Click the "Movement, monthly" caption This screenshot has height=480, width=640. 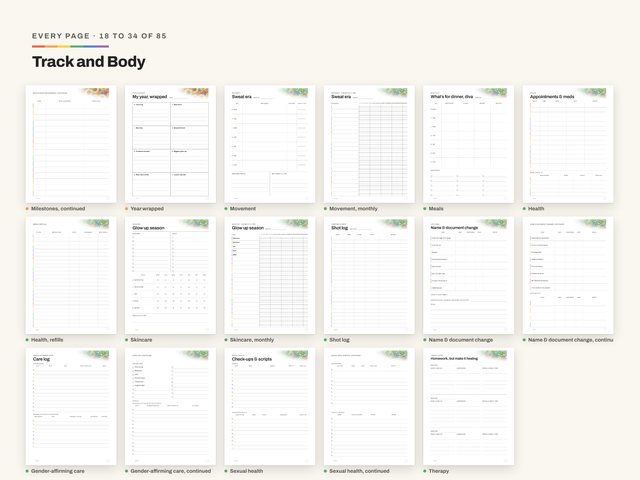coord(353,209)
